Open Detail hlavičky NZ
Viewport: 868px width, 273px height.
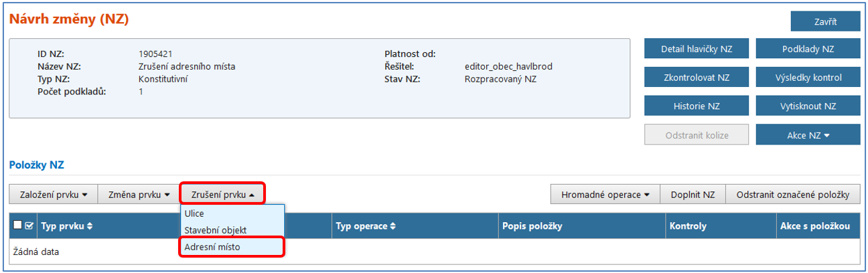click(x=696, y=49)
